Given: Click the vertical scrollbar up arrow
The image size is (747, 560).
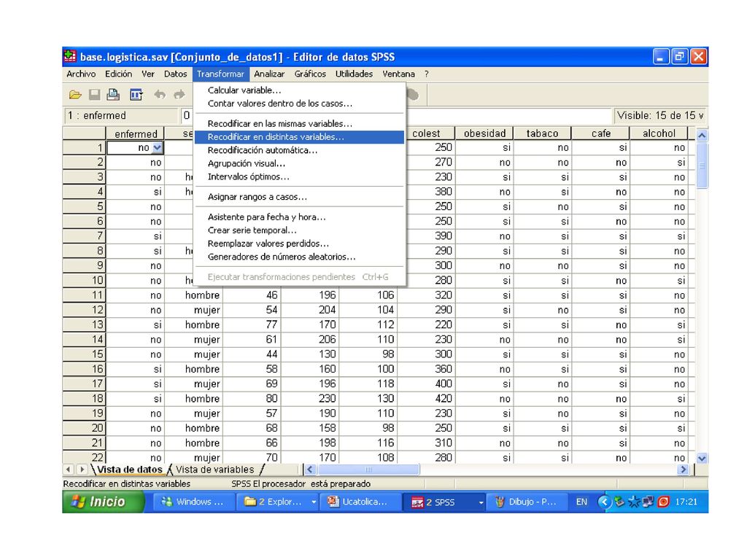Looking at the screenshot, I should [x=702, y=135].
